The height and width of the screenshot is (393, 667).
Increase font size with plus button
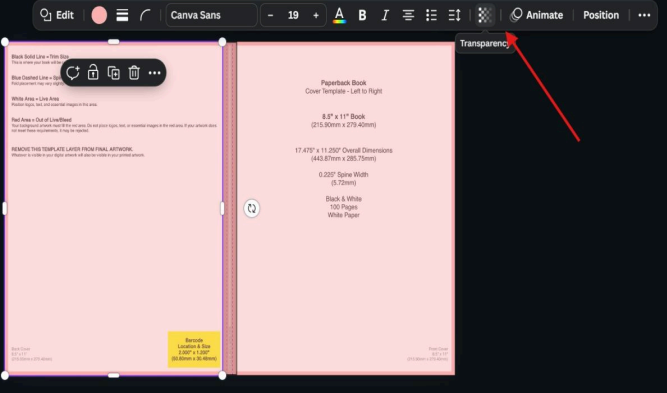(316, 15)
